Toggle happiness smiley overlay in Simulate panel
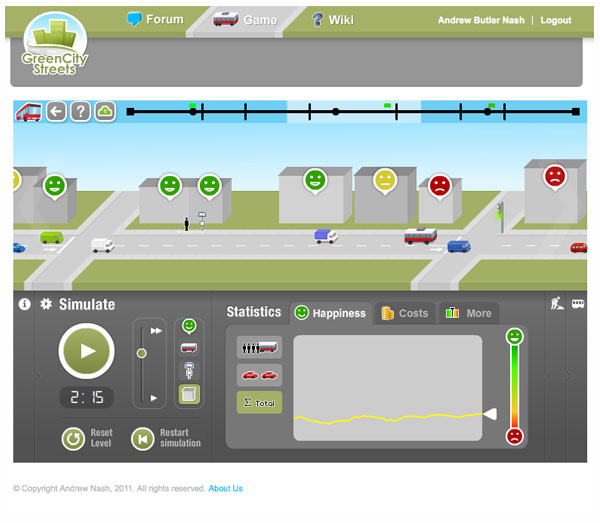The height and width of the screenshot is (523, 600). [x=189, y=326]
